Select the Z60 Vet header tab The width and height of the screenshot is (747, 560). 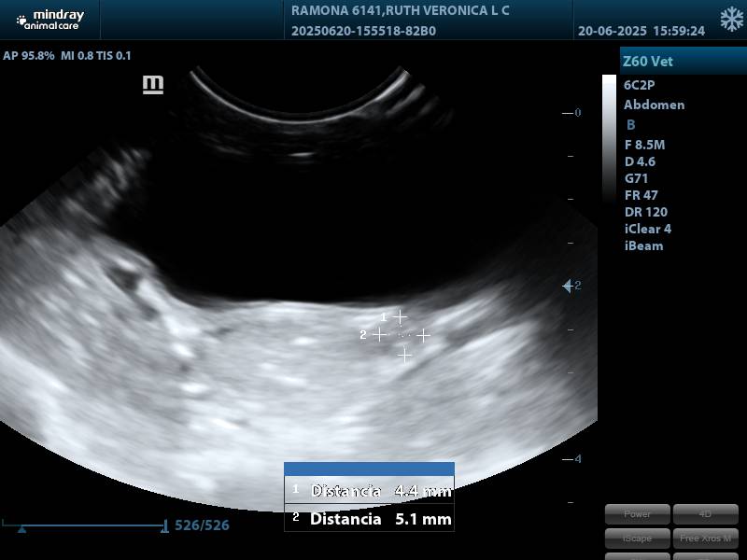point(683,62)
